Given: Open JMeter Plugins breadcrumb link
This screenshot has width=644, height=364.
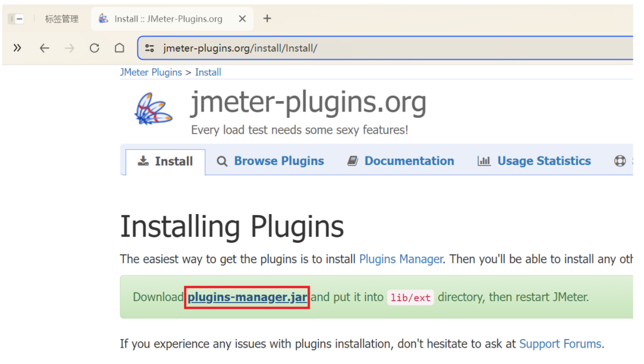Looking at the screenshot, I should [x=151, y=72].
